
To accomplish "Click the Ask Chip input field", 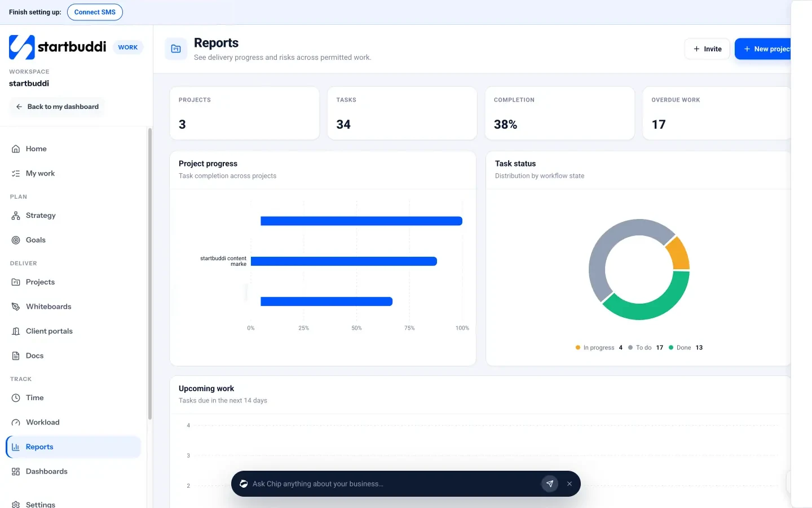I will [394, 484].
